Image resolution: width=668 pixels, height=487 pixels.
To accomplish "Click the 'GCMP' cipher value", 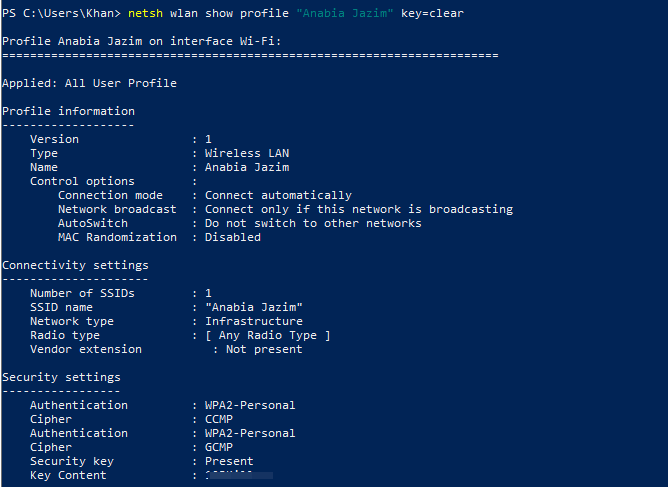I will (218, 447).
